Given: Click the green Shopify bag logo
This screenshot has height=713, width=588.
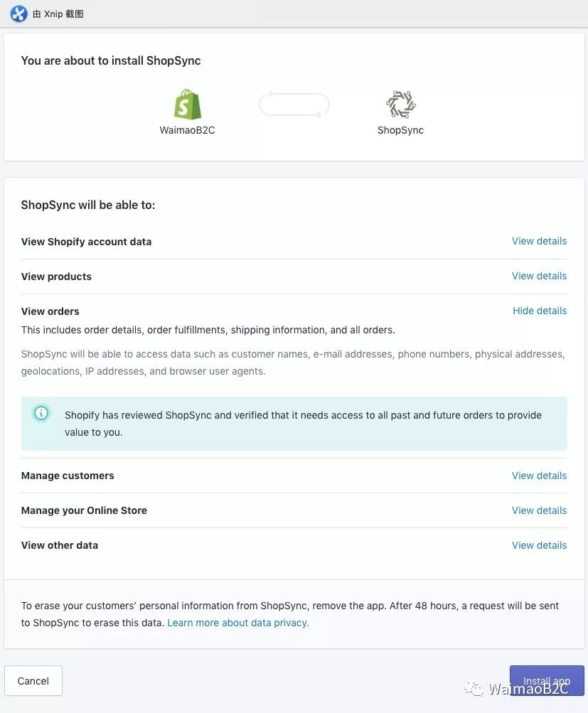Looking at the screenshot, I should (x=188, y=104).
